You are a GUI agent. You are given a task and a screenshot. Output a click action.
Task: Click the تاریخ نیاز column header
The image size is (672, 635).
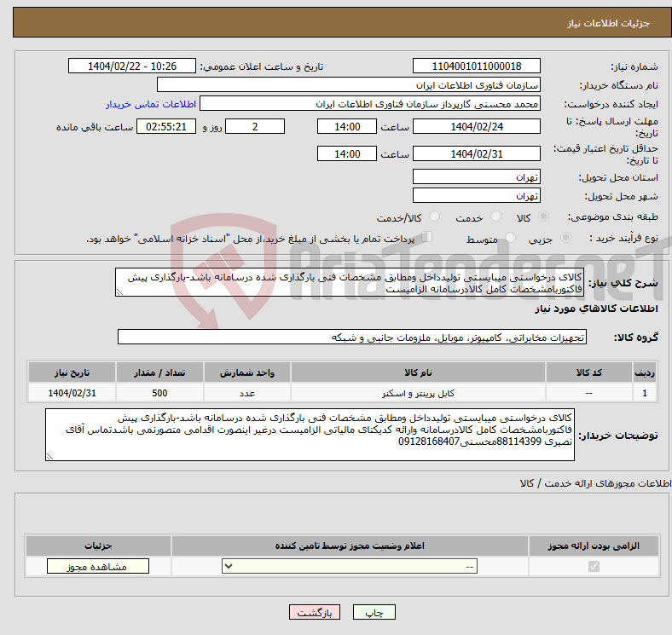(72, 372)
